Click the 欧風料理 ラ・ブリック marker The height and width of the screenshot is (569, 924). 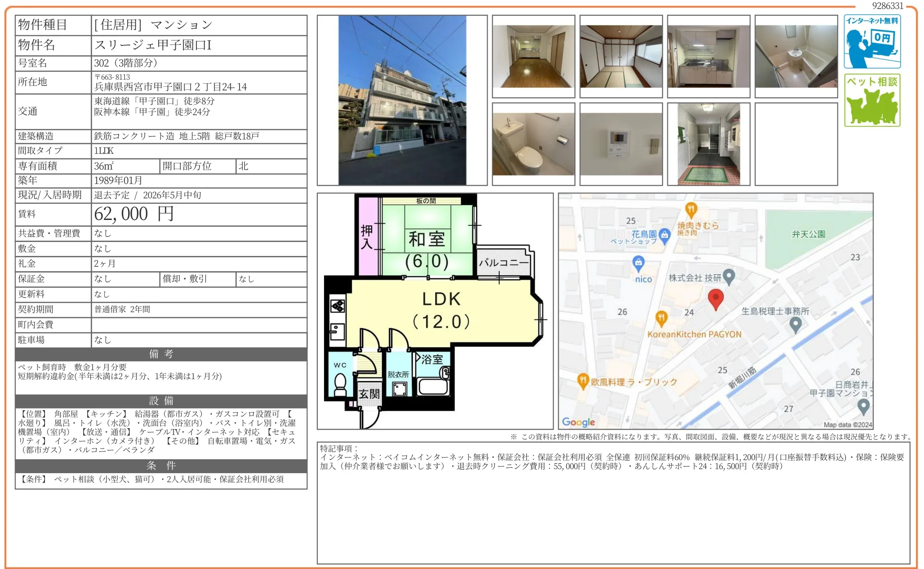tap(582, 381)
